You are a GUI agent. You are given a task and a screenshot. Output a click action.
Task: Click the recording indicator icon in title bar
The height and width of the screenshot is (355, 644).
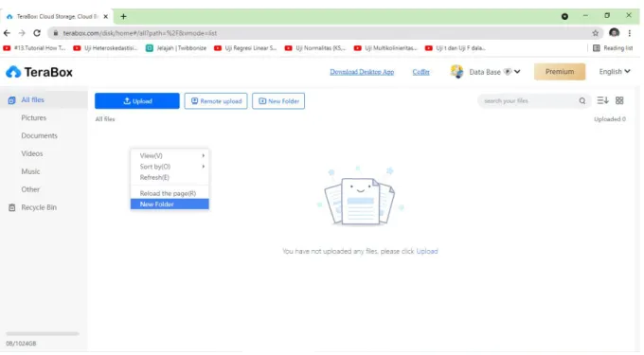564,16
